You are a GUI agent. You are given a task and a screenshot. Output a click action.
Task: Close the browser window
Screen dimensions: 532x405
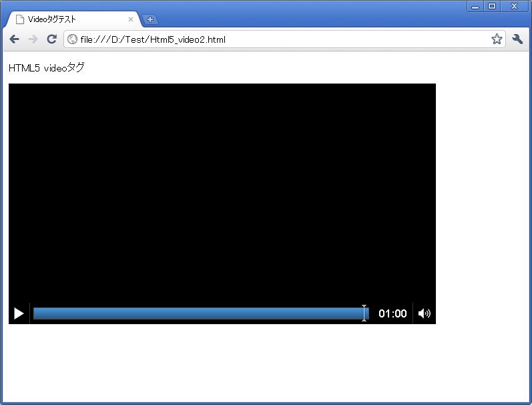(x=514, y=6)
